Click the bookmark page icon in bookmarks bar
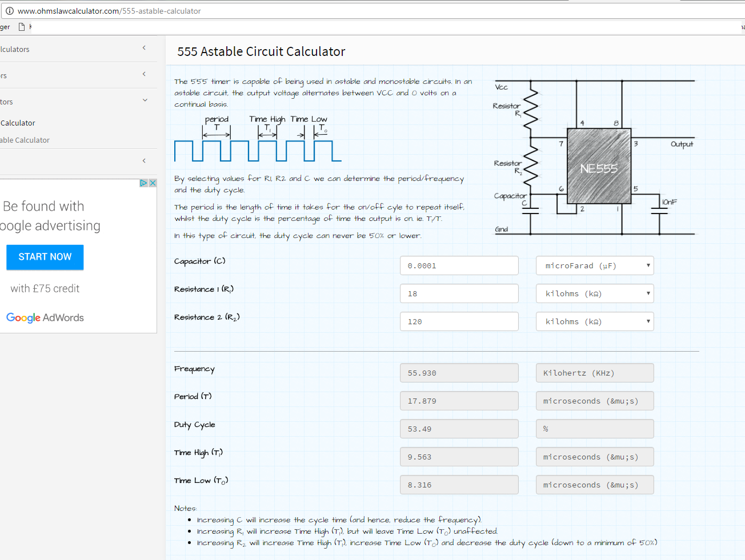Image resolution: width=745 pixels, height=560 pixels. coord(22,27)
